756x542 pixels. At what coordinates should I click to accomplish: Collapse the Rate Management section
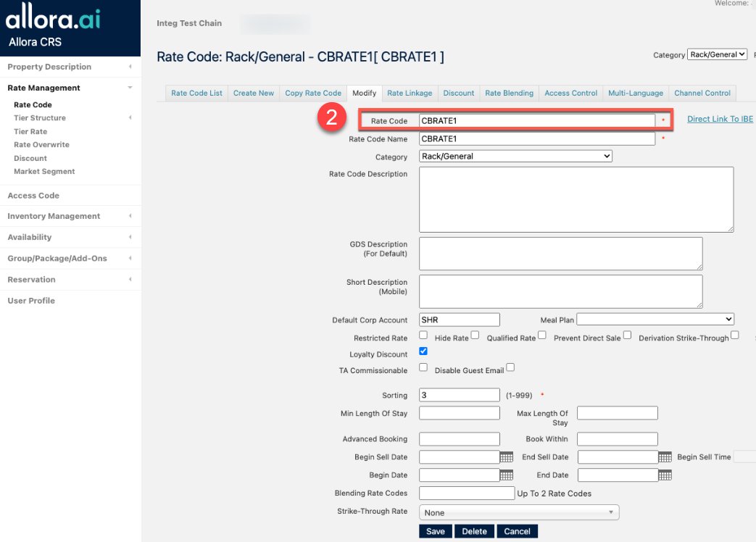pyautogui.click(x=130, y=88)
